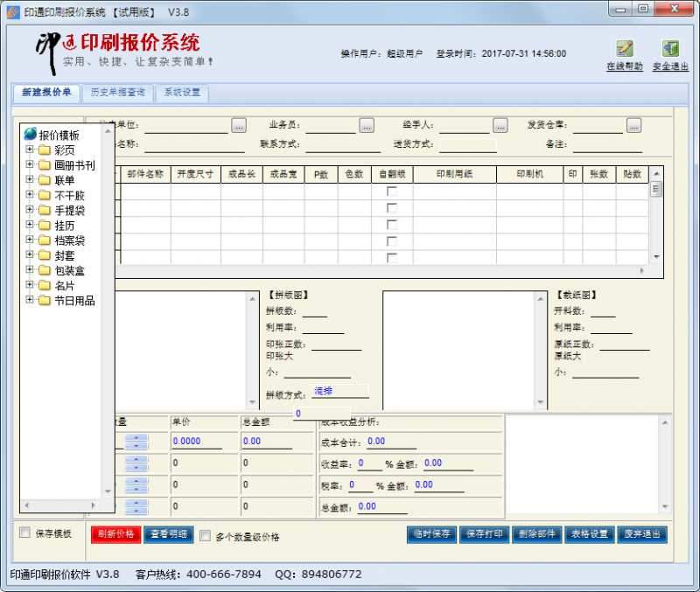Click the 安全退出 safe exit icon

[x=670, y=48]
